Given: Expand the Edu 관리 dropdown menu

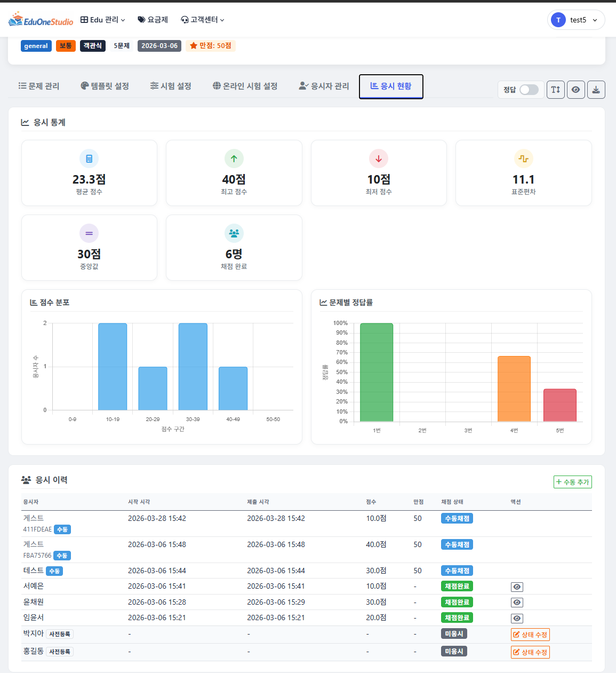Looking at the screenshot, I should (x=103, y=20).
